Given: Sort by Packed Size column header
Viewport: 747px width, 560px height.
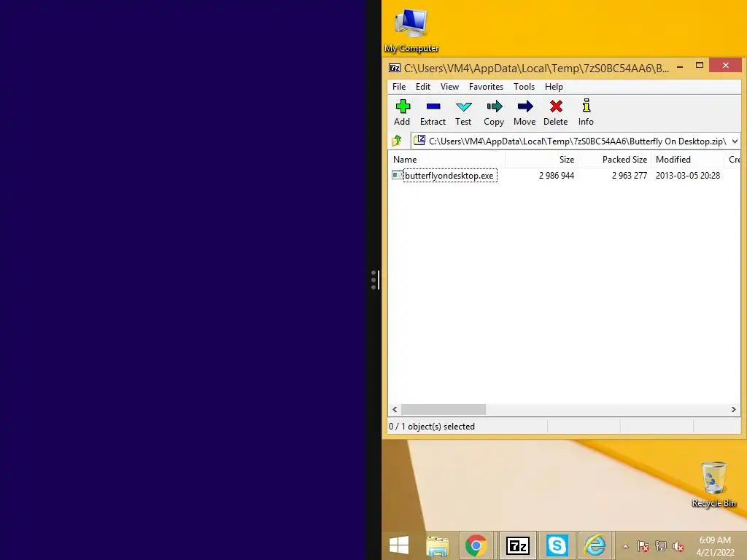Looking at the screenshot, I should point(614,160).
